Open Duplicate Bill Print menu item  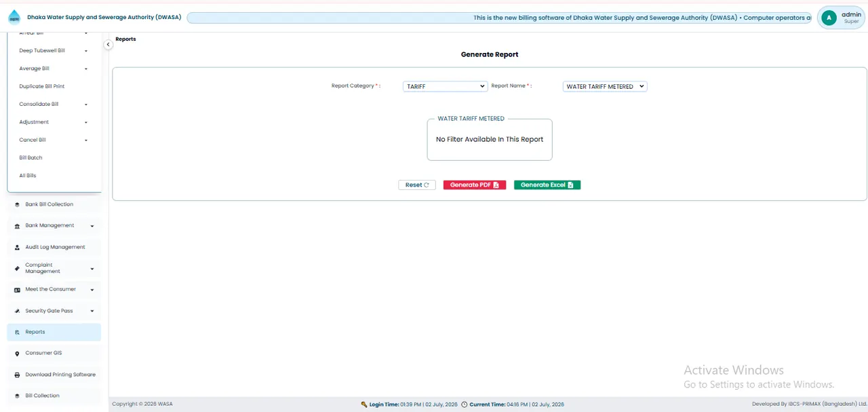click(x=42, y=86)
